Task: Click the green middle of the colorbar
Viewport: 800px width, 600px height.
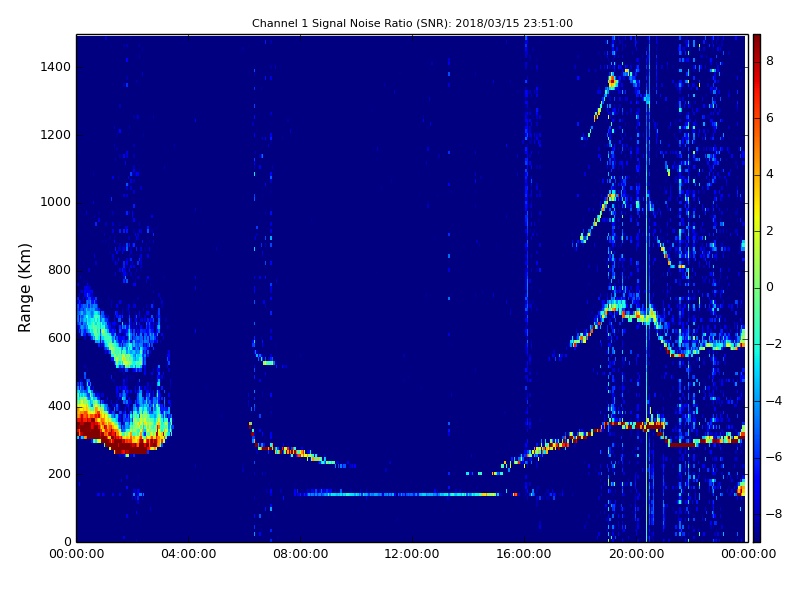Action: pos(757,288)
